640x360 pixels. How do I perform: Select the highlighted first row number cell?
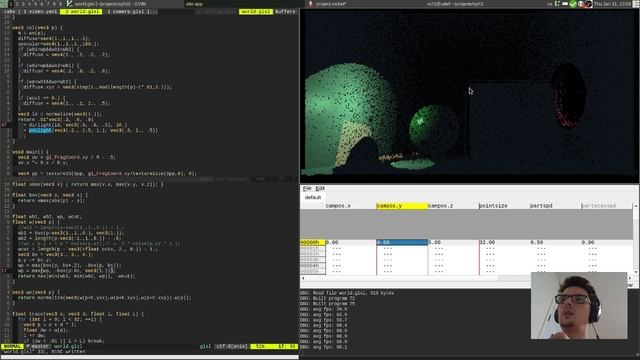tap(313, 242)
